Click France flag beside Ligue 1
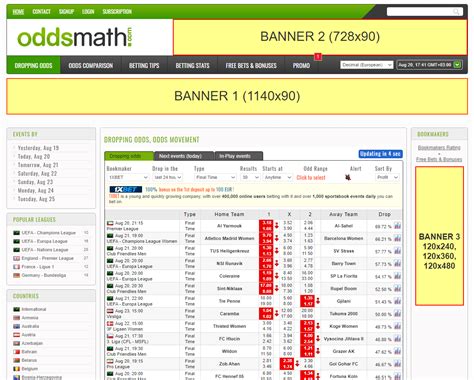 pos(16,267)
